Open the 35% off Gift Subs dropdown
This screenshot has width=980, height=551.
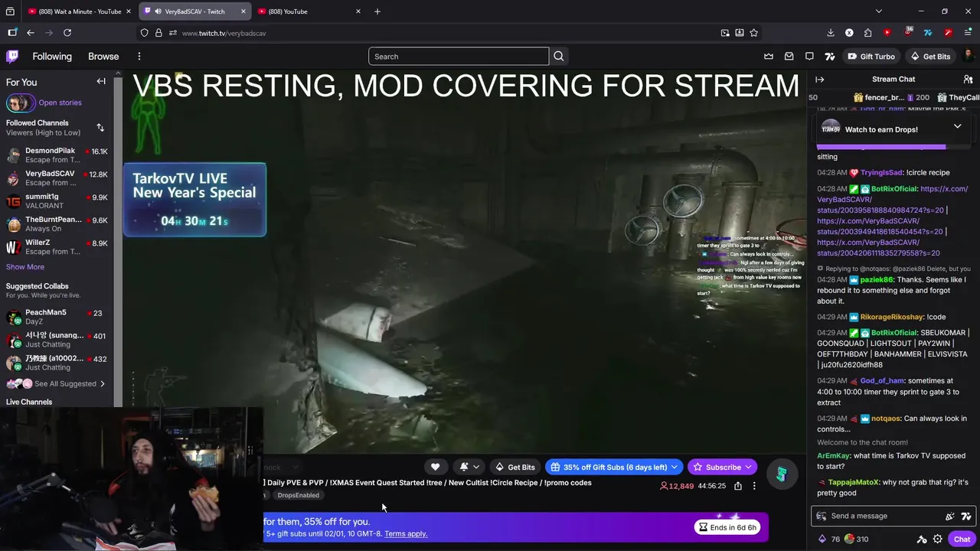click(x=614, y=467)
